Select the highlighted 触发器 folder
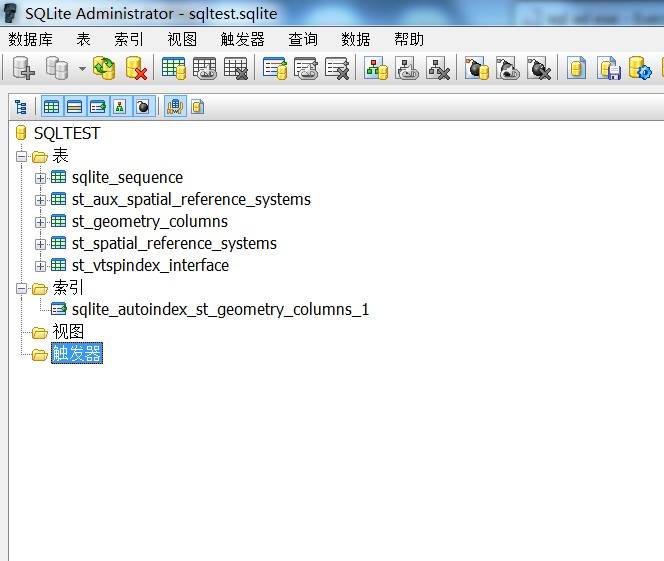Image resolution: width=664 pixels, height=561 pixels. pyautogui.click(x=77, y=354)
